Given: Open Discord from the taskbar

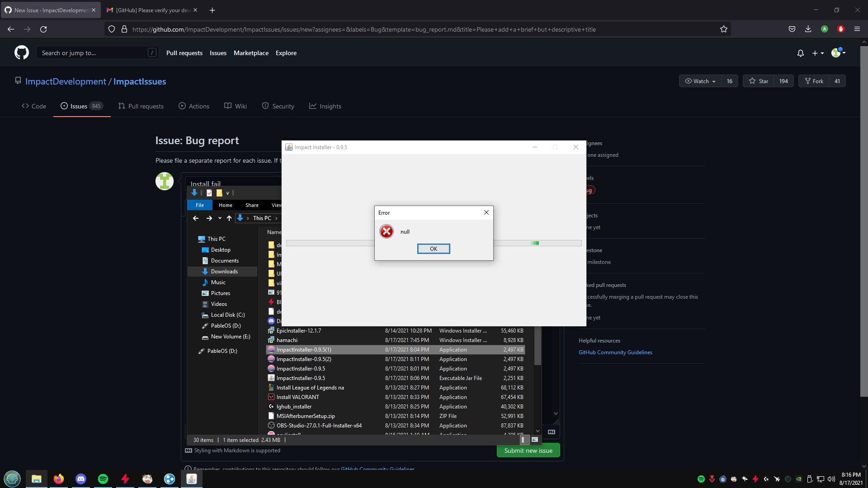Looking at the screenshot, I should click(x=80, y=479).
